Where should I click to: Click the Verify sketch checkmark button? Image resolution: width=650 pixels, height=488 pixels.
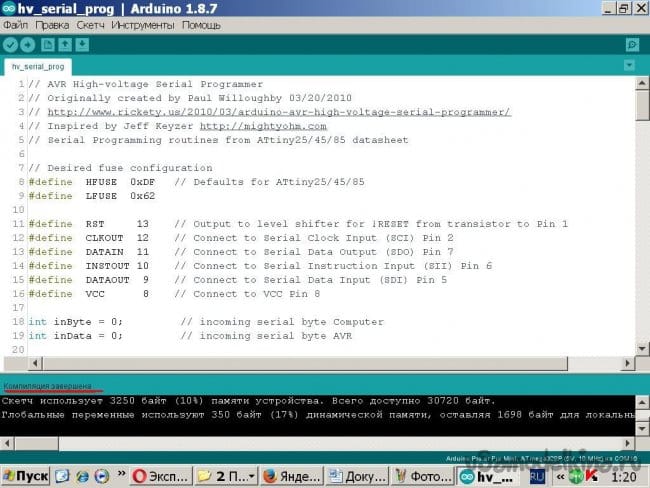(10, 45)
